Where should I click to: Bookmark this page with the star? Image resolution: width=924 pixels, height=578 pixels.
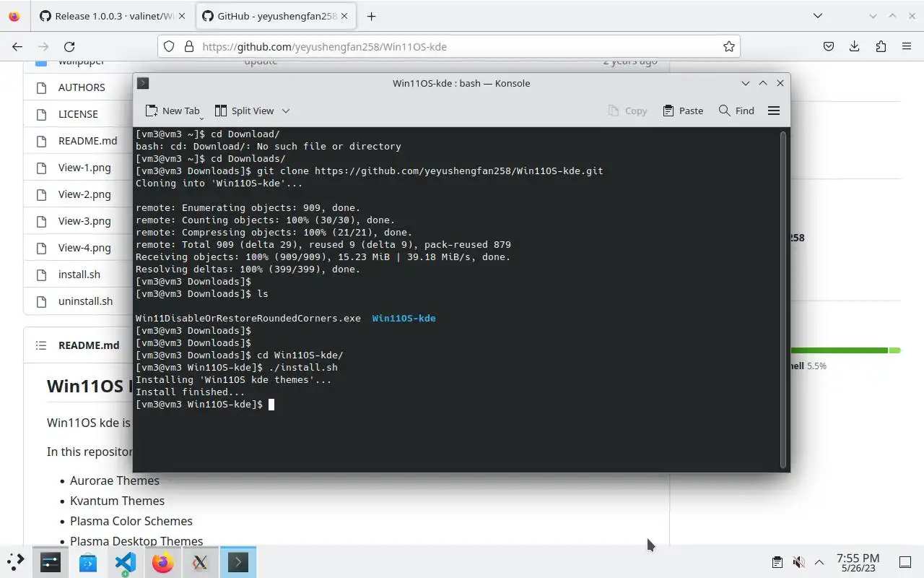pos(729,46)
